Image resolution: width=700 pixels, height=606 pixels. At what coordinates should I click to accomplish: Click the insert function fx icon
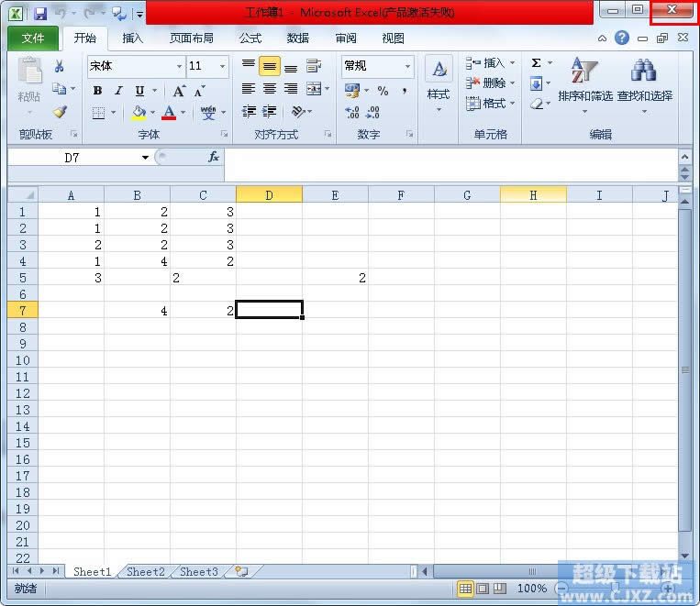[214, 157]
